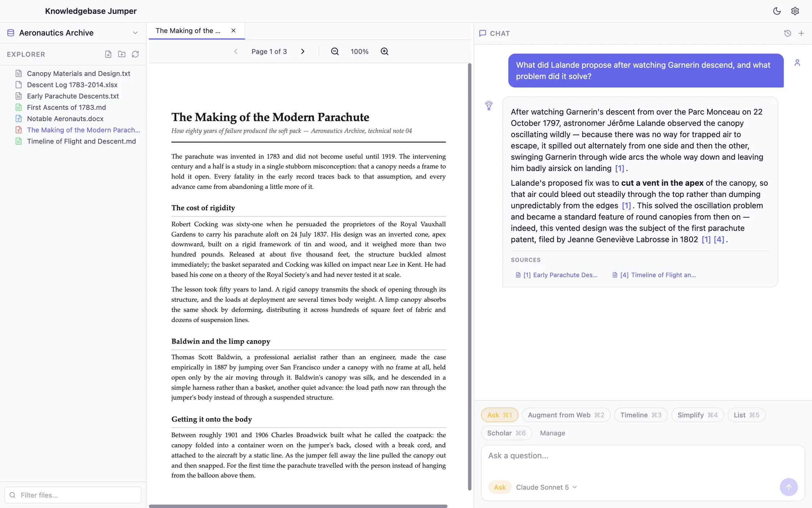
Task: Click the user question bubble in chat
Action: (x=646, y=70)
